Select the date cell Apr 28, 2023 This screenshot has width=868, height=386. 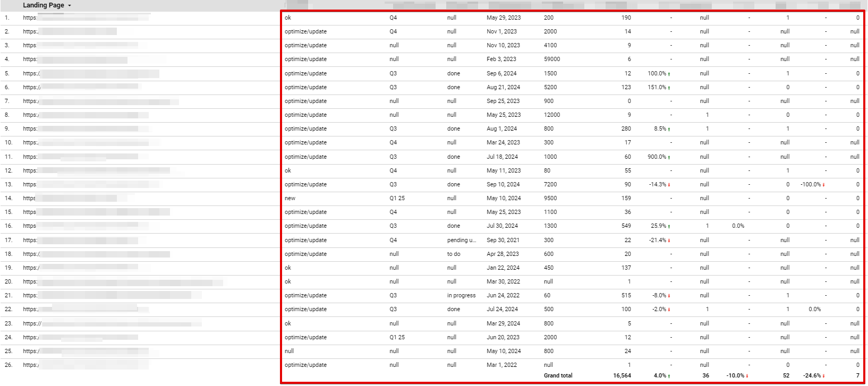(x=503, y=254)
